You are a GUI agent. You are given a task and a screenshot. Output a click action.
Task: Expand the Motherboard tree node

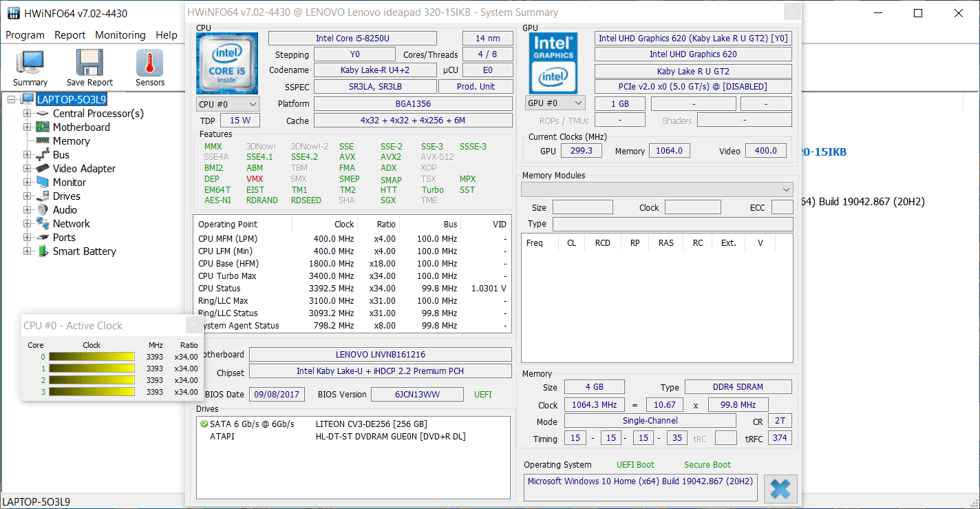[27, 127]
